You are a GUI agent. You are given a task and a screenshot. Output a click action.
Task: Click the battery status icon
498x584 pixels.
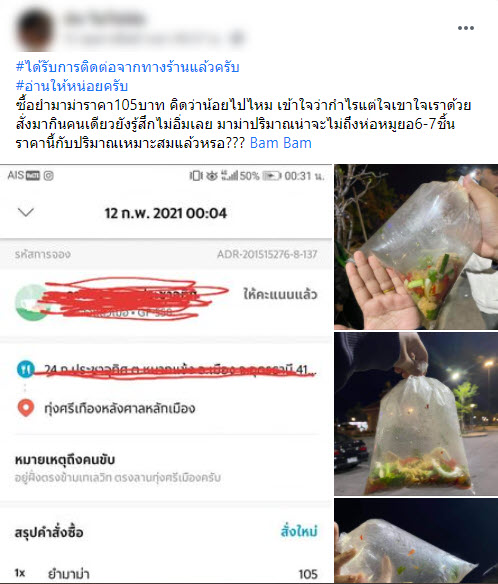(272, 175)
